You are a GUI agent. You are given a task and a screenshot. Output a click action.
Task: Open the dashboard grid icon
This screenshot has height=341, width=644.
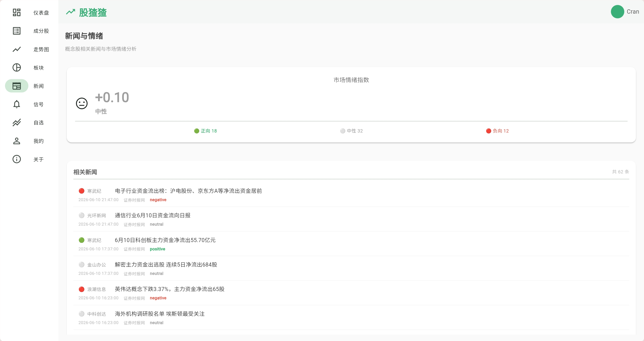point(17,12)
